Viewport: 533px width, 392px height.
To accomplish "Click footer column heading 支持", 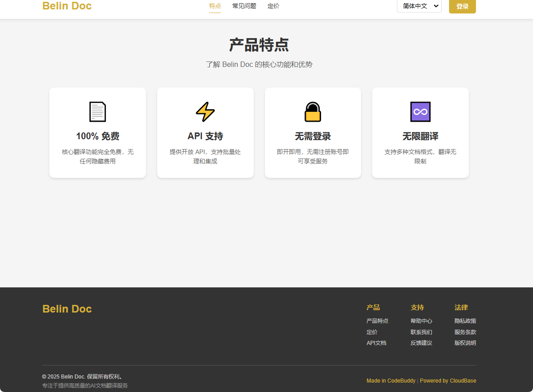I will [x=417, y=307].
